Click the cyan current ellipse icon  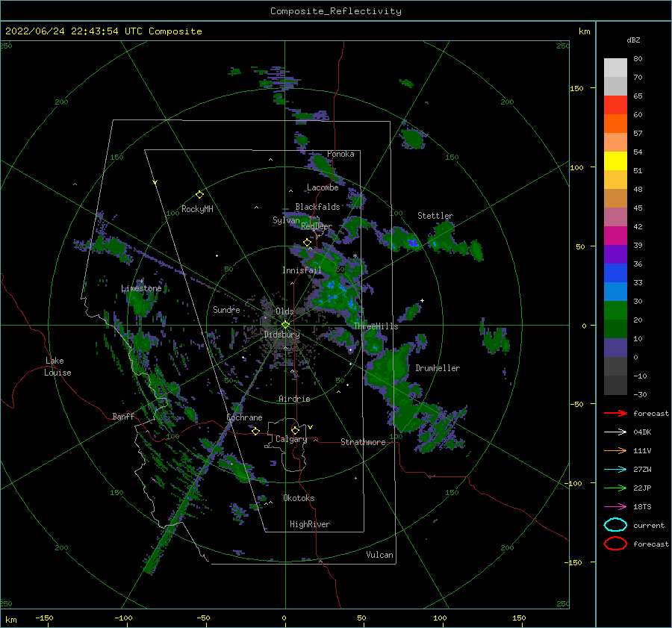(x=615, y=525)
